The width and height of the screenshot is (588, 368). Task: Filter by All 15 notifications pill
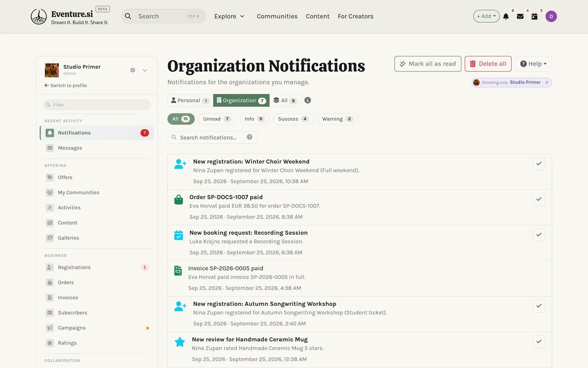181,119
